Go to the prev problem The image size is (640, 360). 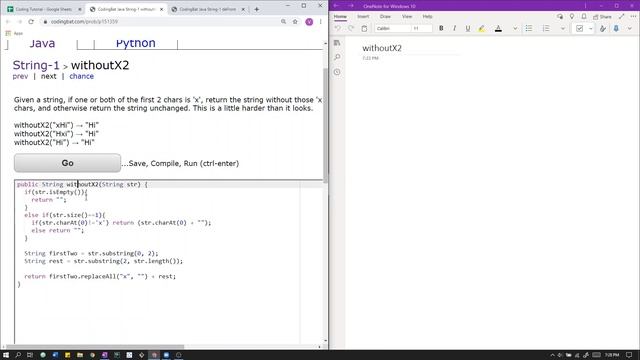coord(20,76)
